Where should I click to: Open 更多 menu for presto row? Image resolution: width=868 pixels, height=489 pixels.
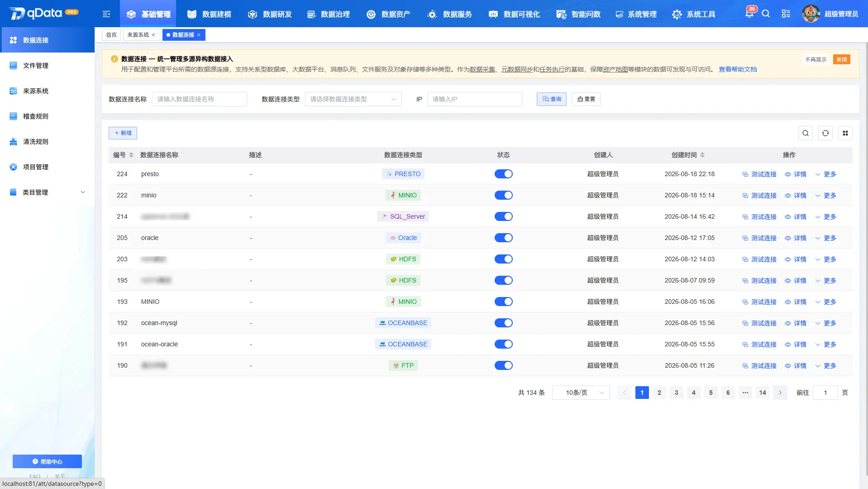click(x=825, y=174)
